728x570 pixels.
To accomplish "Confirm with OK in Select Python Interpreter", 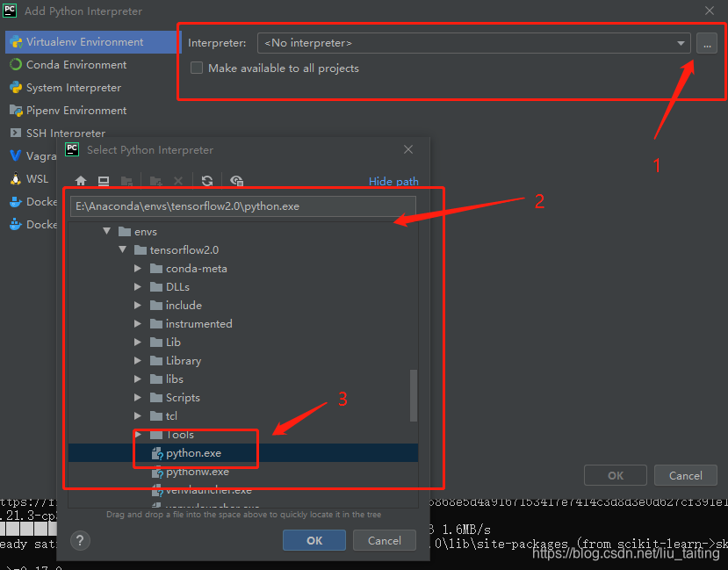I will 314,540.
